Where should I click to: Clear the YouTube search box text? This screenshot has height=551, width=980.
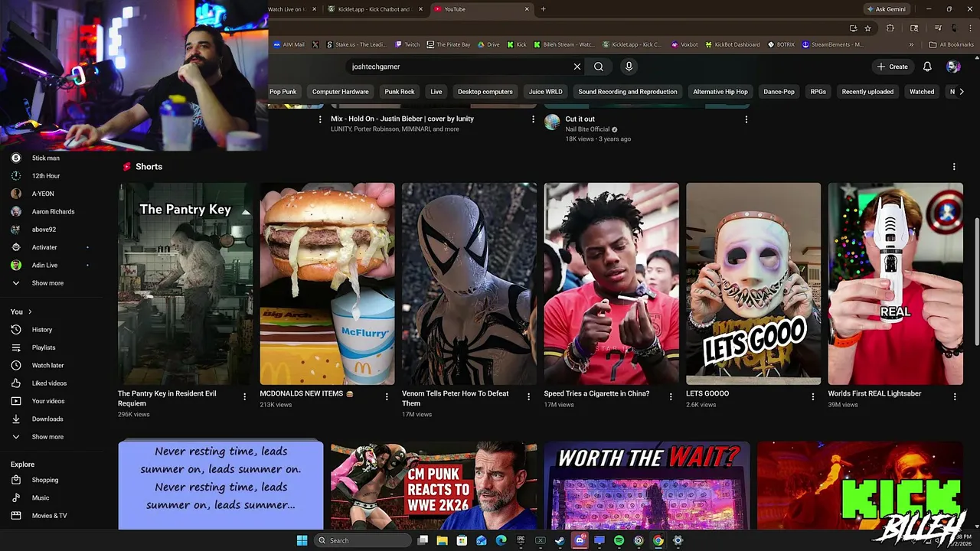577,67
